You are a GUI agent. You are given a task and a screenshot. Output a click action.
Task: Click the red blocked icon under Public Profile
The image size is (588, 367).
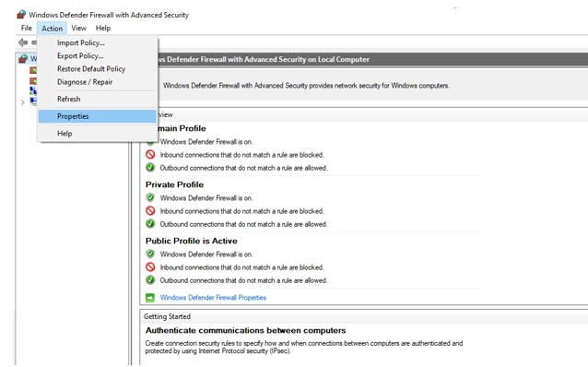150,267
